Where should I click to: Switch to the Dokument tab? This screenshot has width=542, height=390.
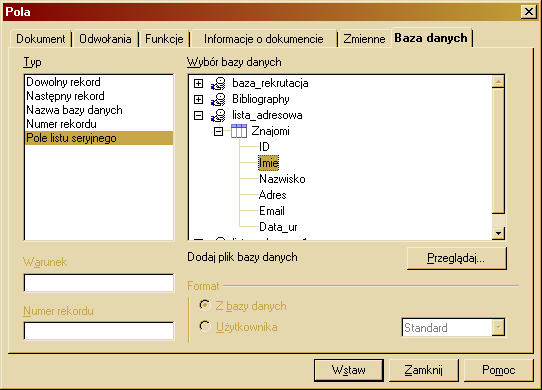(x=40, y=39)
